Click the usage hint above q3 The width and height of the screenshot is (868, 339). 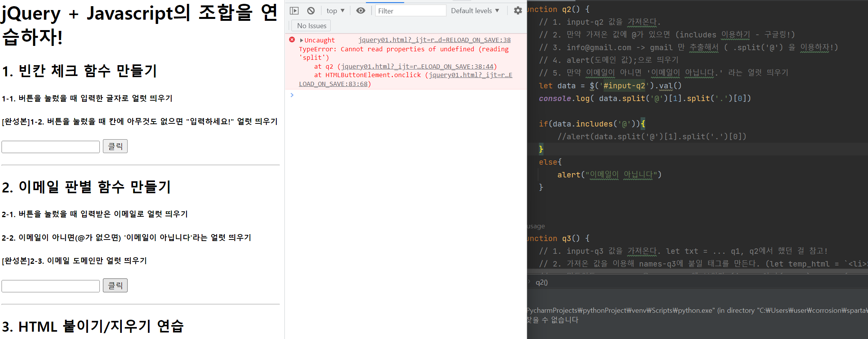(536, 226)
